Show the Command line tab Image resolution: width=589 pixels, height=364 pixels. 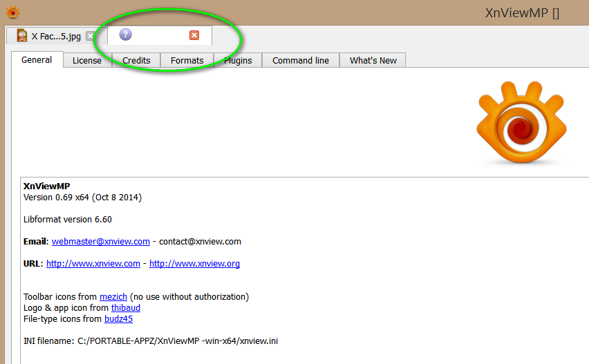pyautogui.click(x=301, y=60)
